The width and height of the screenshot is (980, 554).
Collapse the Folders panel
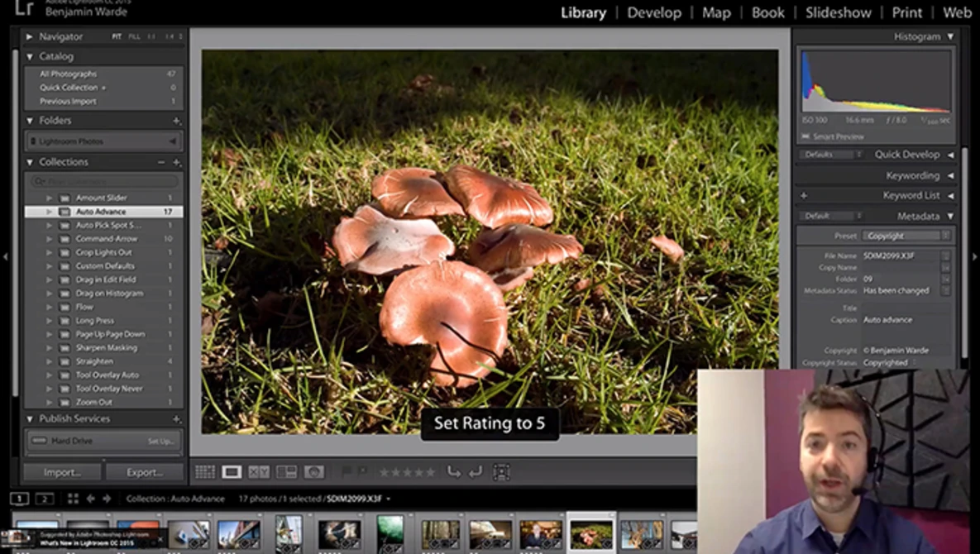[30, 121]
